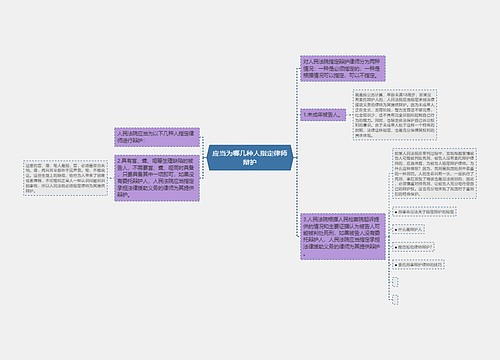This screenshot has width=500, height=360.
Task: Click the connector between '1.未成年被告人' and its note
Action: point(349,115)
